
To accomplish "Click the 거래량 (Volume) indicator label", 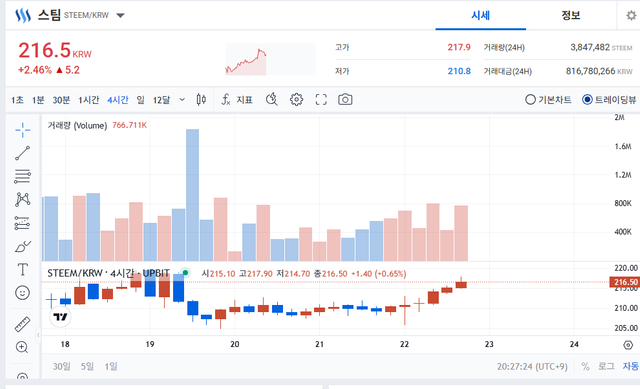I will point(77,125).
